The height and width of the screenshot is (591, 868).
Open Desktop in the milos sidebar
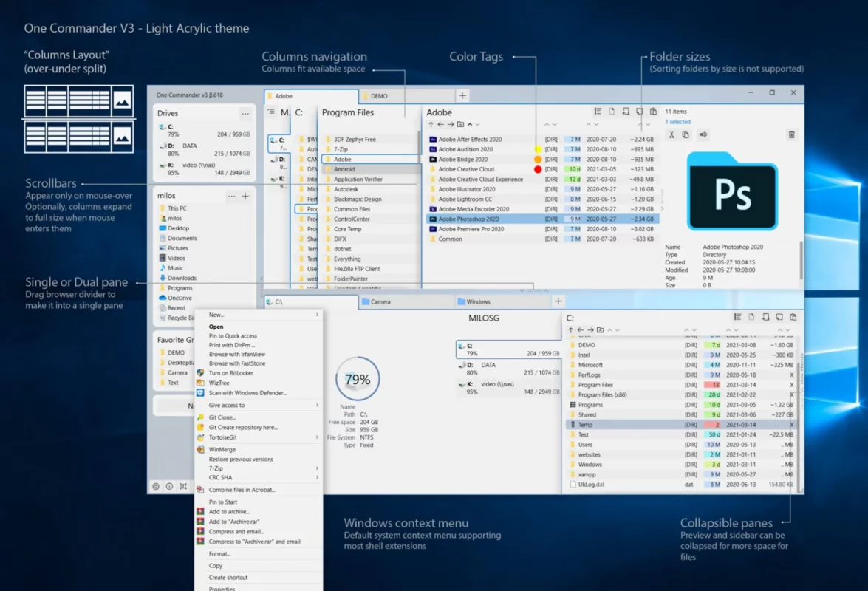[178, 228]
